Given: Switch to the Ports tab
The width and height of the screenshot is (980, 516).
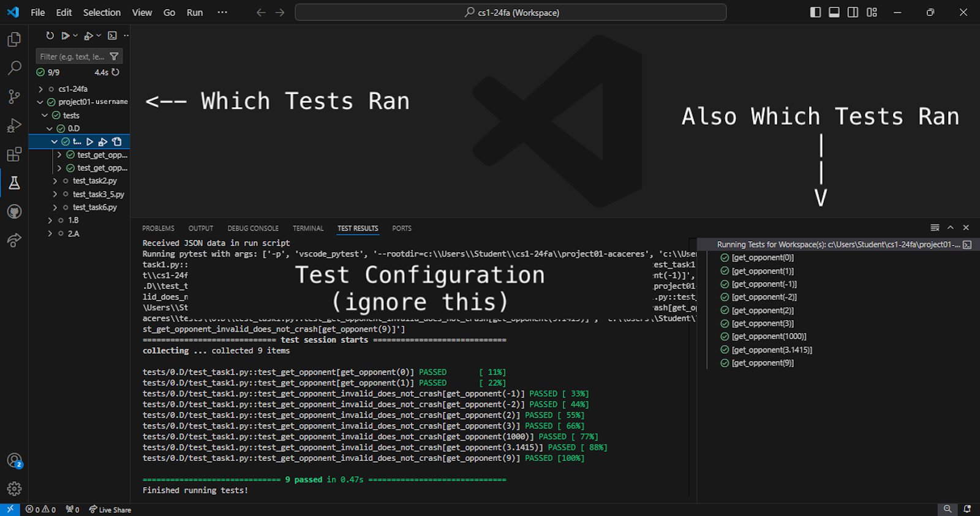Looking at the screenshot, I should tap(402, 228).
